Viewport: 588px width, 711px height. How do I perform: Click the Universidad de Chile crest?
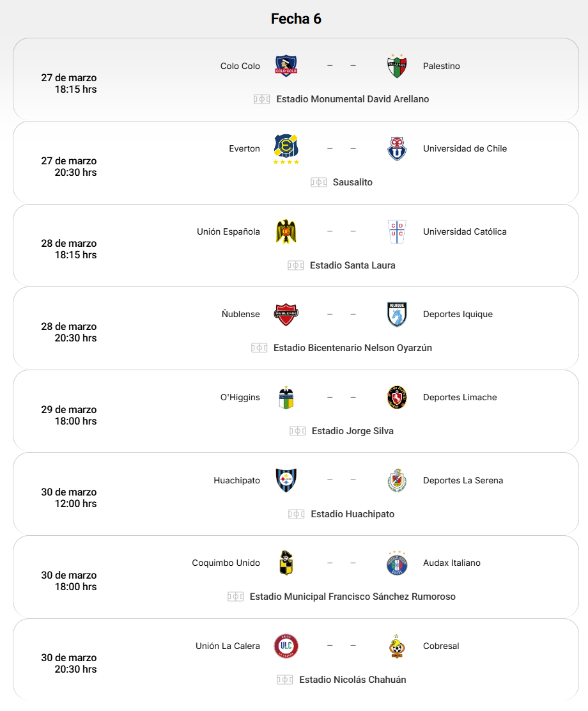click(x=397, y=148)
